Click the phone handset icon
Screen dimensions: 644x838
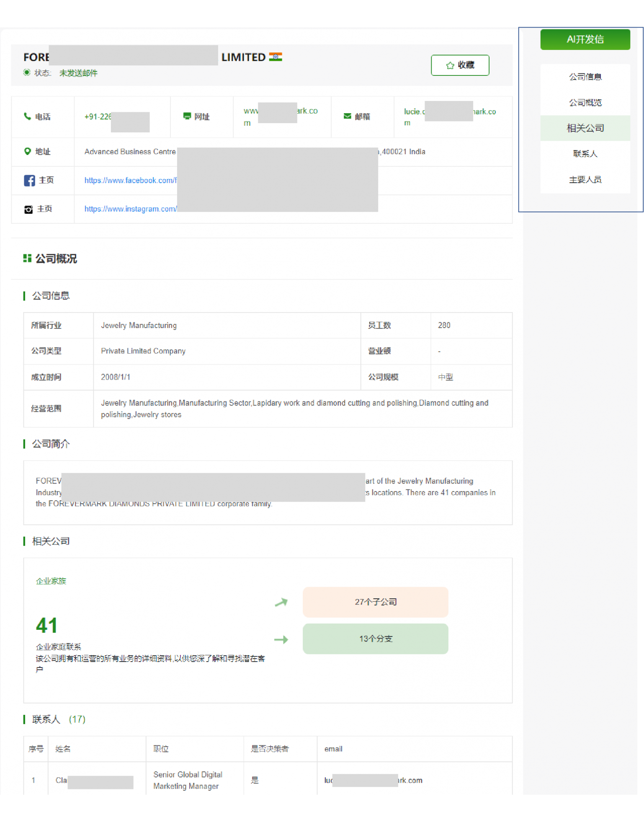27,116
